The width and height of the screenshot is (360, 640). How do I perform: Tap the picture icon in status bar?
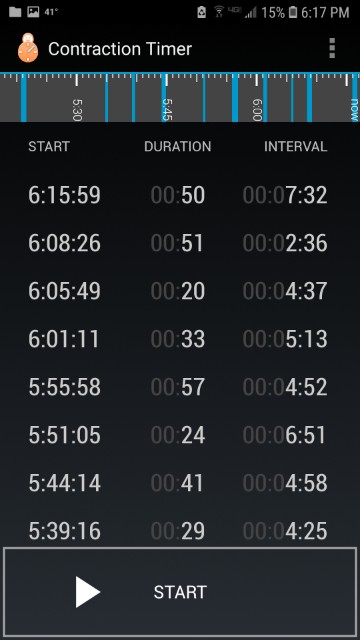33,12
